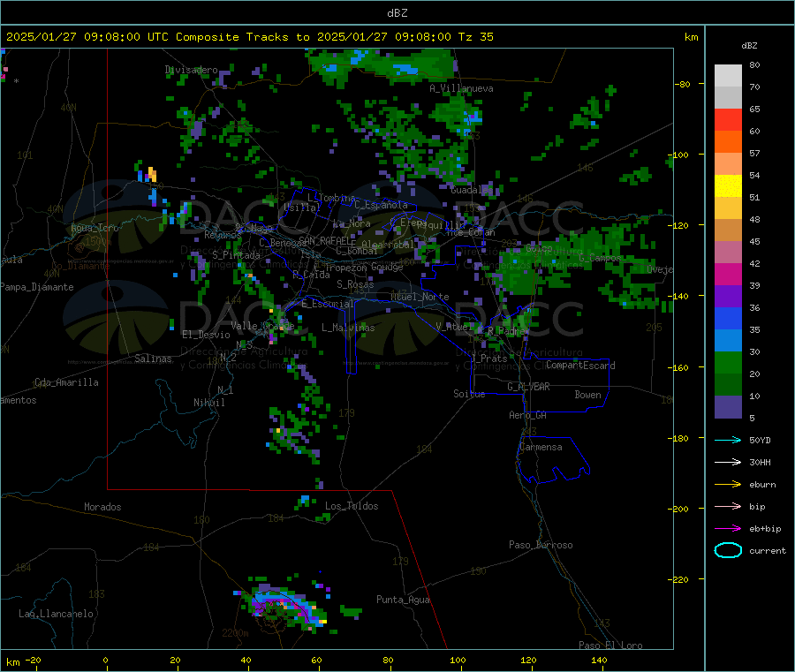
Task: Click the white 70-80 dBZ color swatch
Action: click(728, 76)
